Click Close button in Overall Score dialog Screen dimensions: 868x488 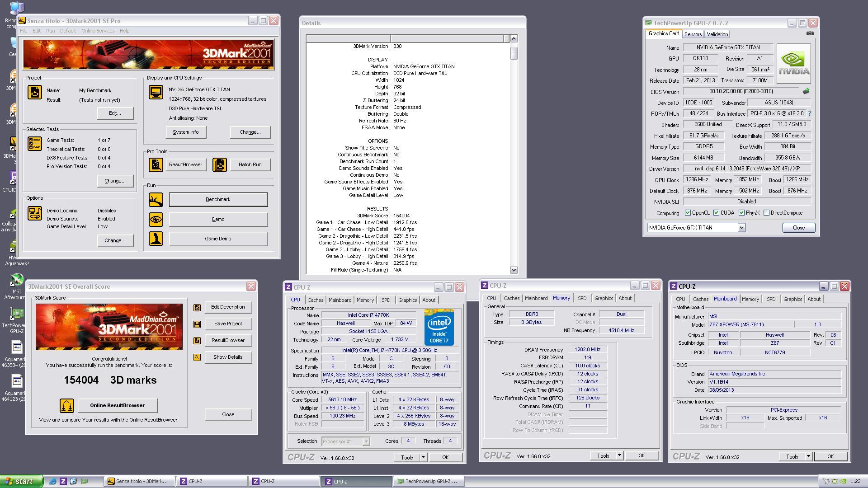228,414
